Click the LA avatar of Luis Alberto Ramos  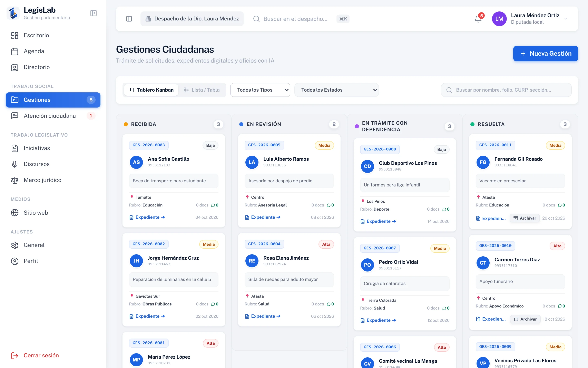[252, 162]
